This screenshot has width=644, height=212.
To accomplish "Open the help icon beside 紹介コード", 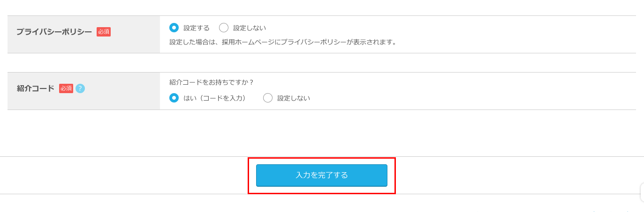I will coord(80,88).
